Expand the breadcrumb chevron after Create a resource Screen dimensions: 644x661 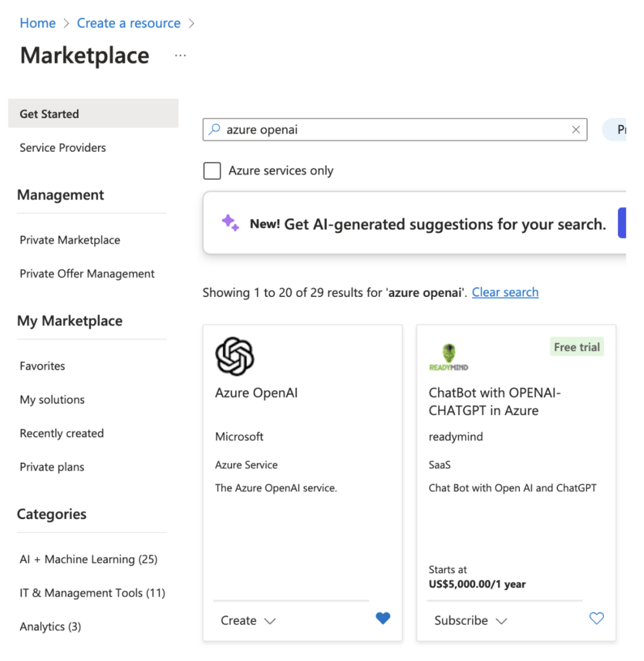coord(191,23)
